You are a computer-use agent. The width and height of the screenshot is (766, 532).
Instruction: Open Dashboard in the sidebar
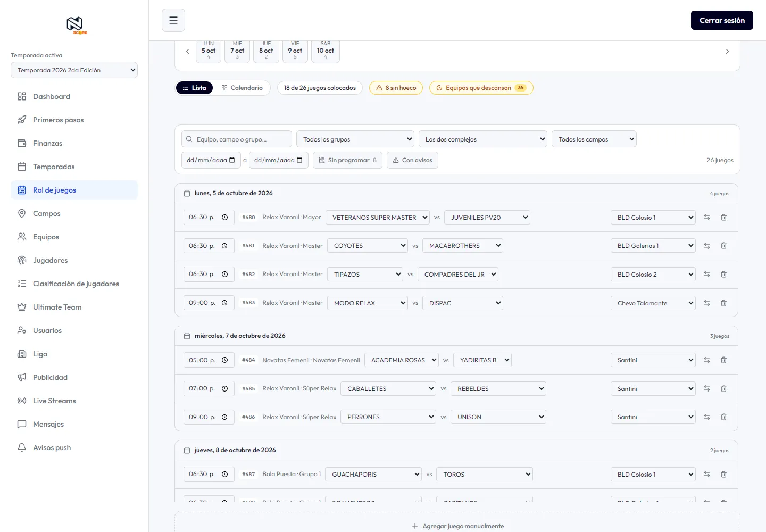[74, 96]
